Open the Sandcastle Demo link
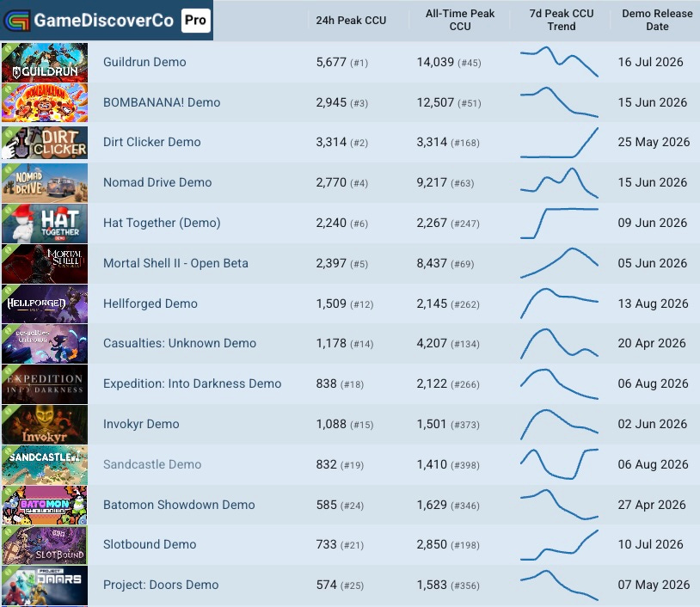Image resolution: width=700 pixels, height=607 pixels. [152, 464]
